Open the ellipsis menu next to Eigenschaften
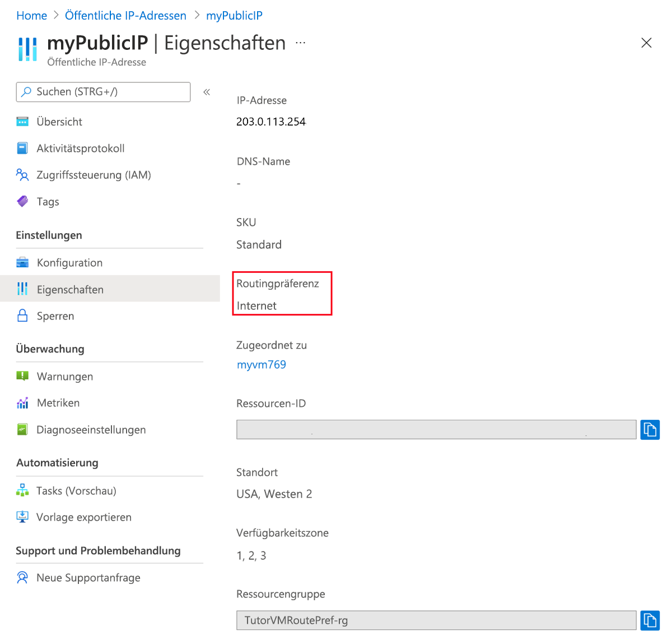 tap(300, 43)
